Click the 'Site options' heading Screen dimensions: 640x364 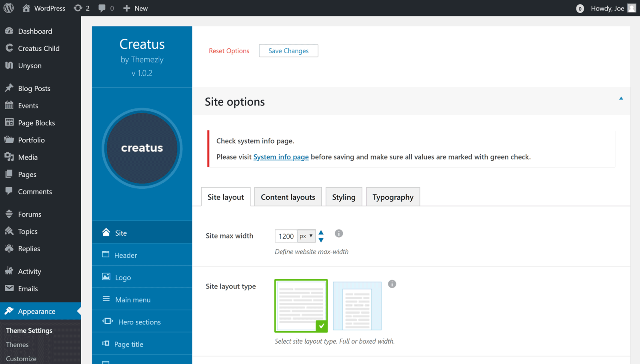tap(235, 102)
